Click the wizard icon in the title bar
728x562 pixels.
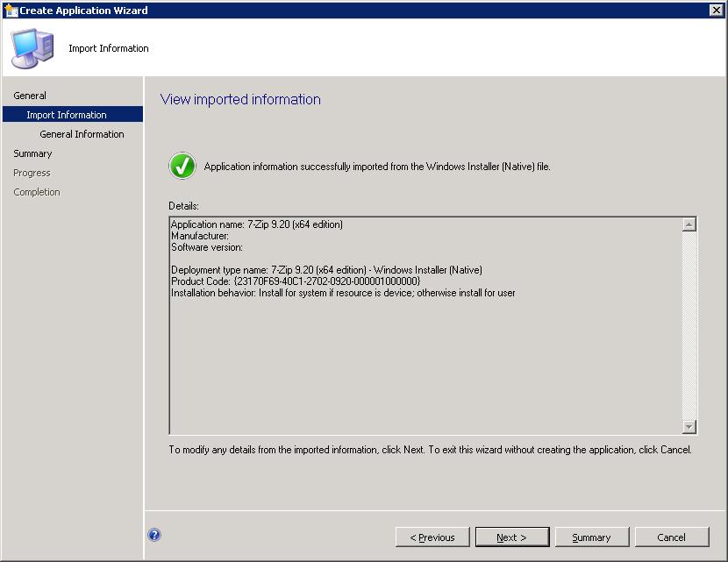tap(11, 11)
